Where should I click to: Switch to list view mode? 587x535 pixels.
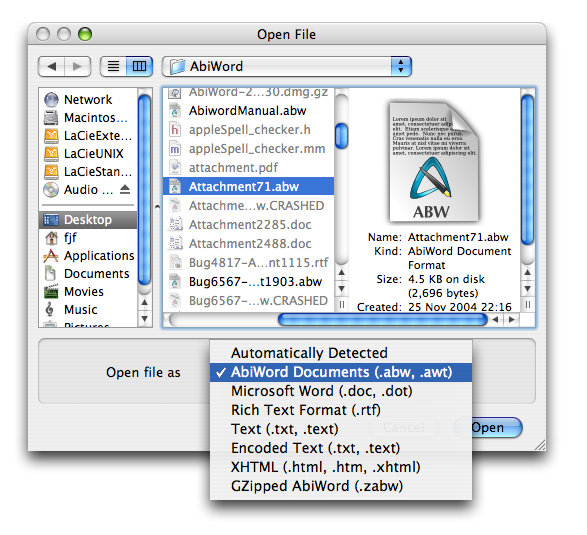(113, 67)
